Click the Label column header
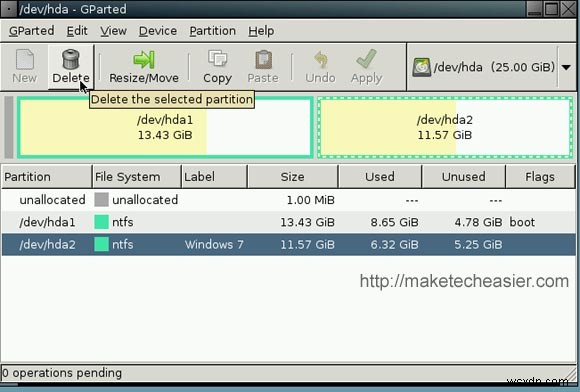The height and width of the screenshot is (392, 580). (214, 177)
